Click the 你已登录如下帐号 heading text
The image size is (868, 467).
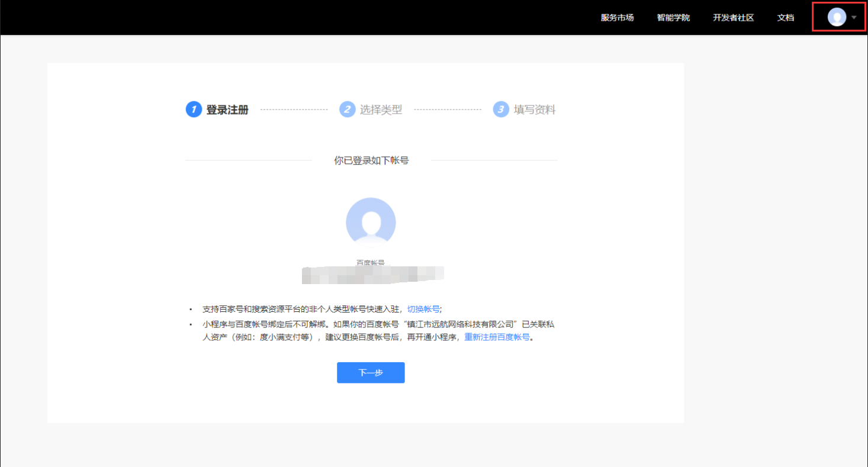coord(371,160)
